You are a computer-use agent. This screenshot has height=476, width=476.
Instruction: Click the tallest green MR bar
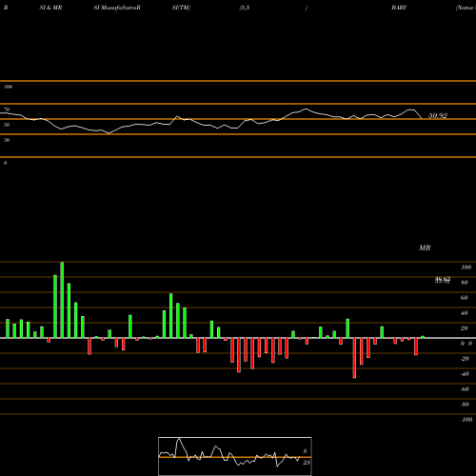pyautogui.click(x=62, y=300)
